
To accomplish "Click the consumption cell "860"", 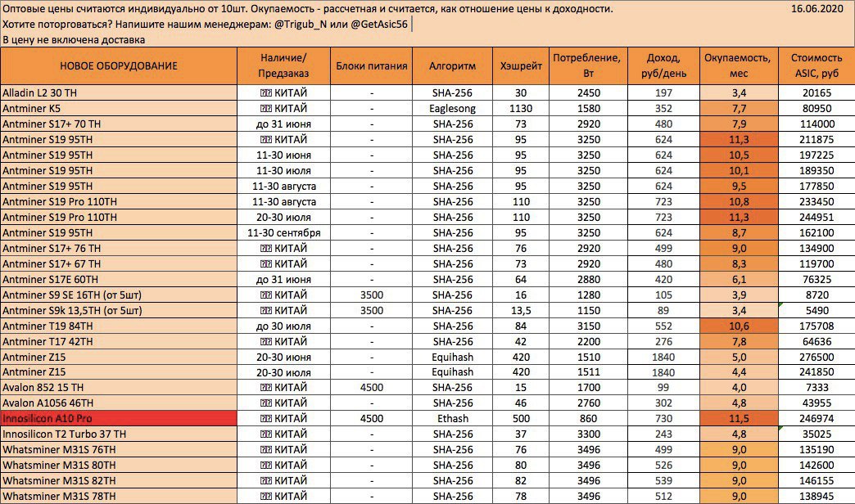I will pyautogui.click(x=588, y=418).
